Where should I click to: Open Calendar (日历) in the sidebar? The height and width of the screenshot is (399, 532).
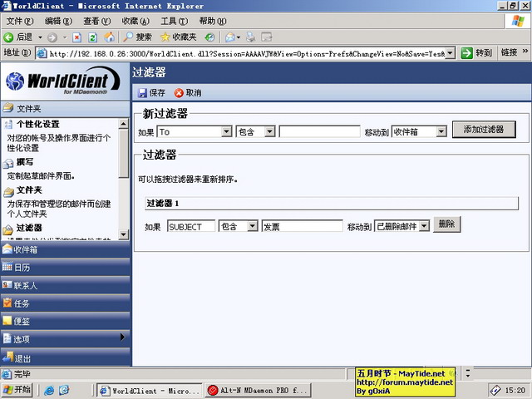coord(22,268)
